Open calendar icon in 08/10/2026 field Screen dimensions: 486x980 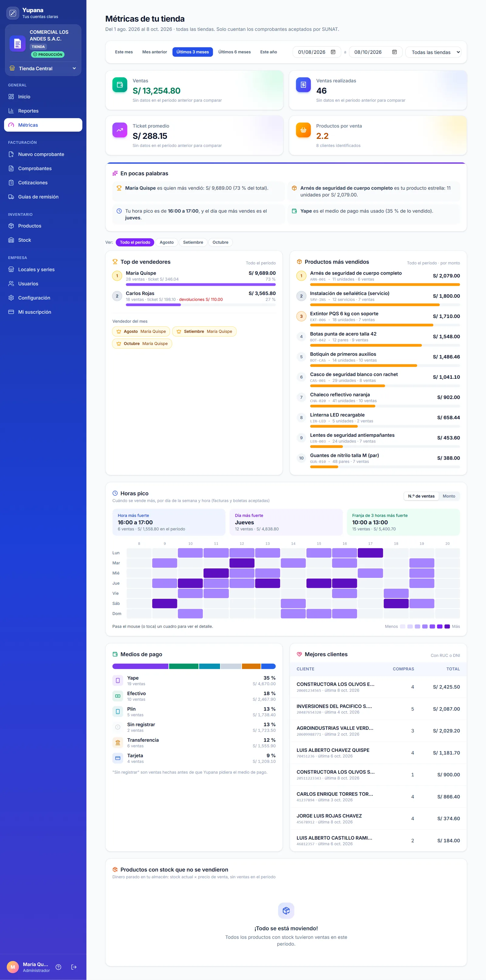[394, 52]
